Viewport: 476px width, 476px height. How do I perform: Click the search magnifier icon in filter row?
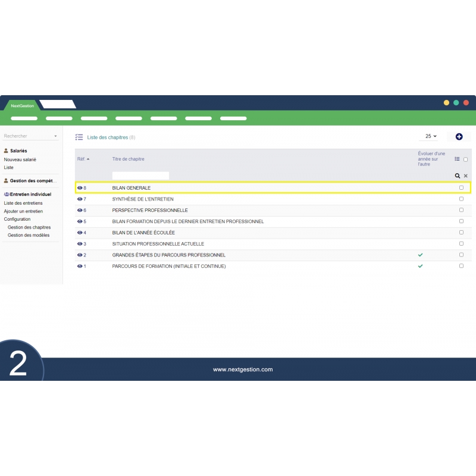pos(457,176)
